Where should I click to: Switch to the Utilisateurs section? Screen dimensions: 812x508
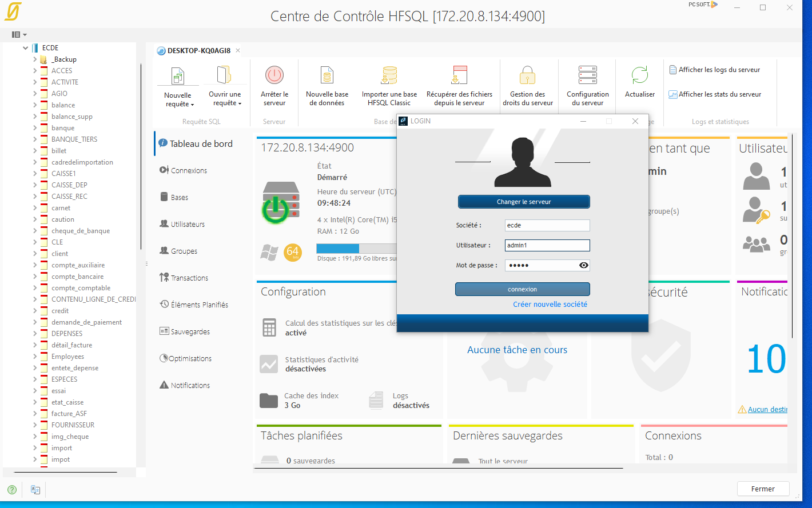[187, 225]
